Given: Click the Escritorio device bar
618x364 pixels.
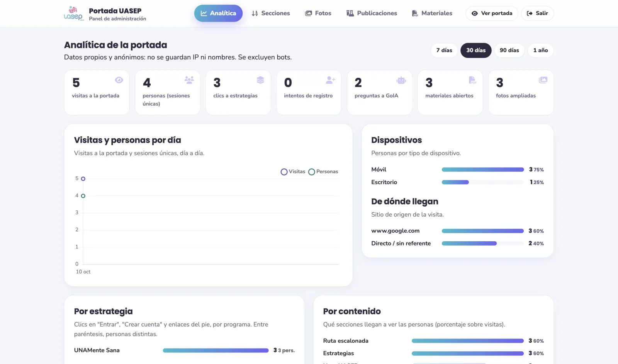Looking at the screenshot, I should (x=483, y=182).
